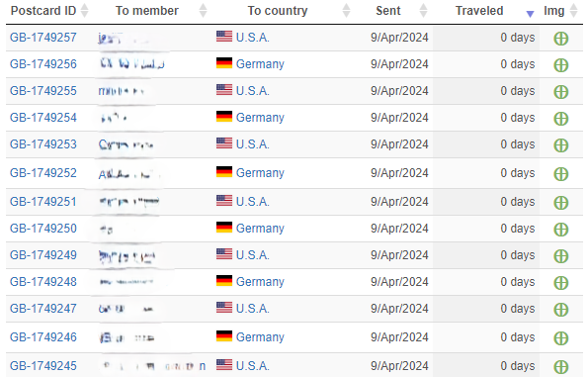Sort by To member column arrows
This screenshot has height=377, width=588.
pos(203,11)
